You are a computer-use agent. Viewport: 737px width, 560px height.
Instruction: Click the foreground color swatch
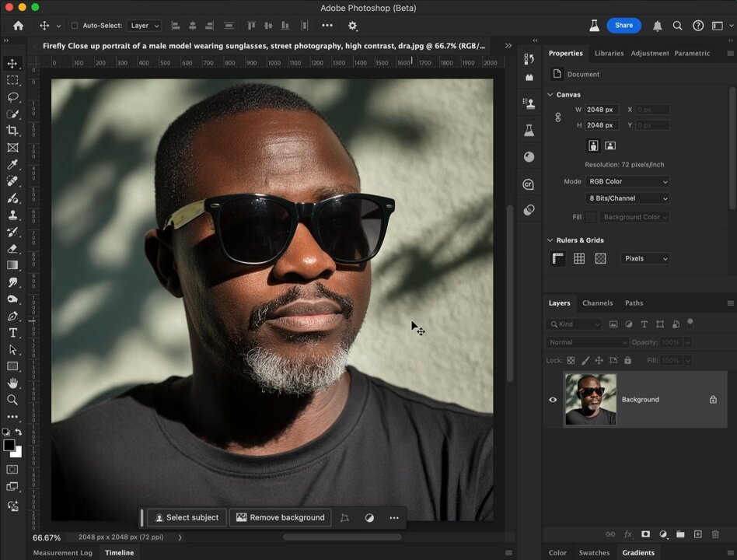[x=9, y=446]
